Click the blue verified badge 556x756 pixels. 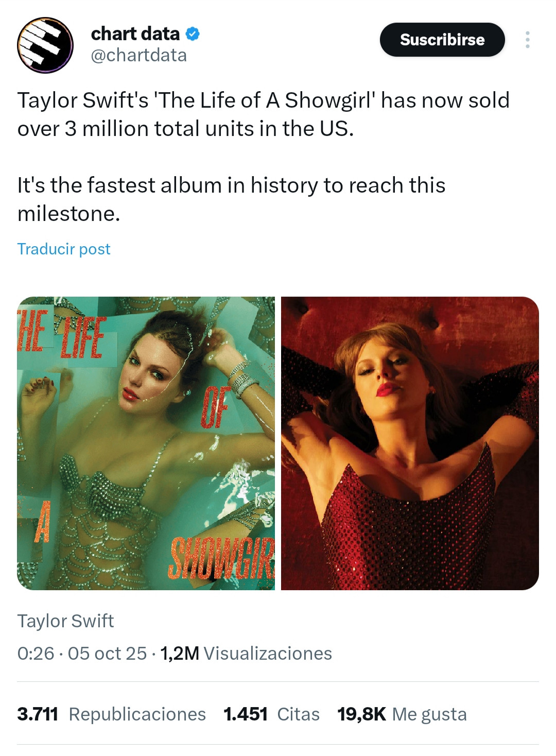(193, 34)
